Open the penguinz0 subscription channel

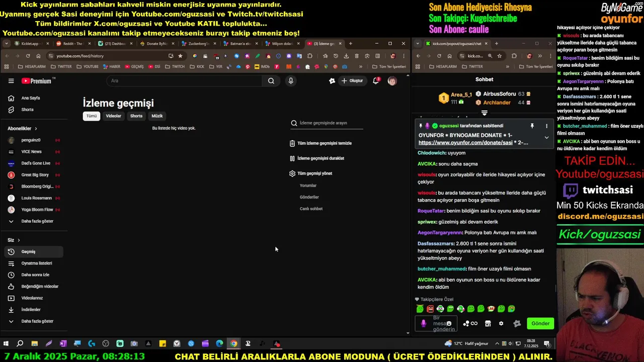point(34,140)
